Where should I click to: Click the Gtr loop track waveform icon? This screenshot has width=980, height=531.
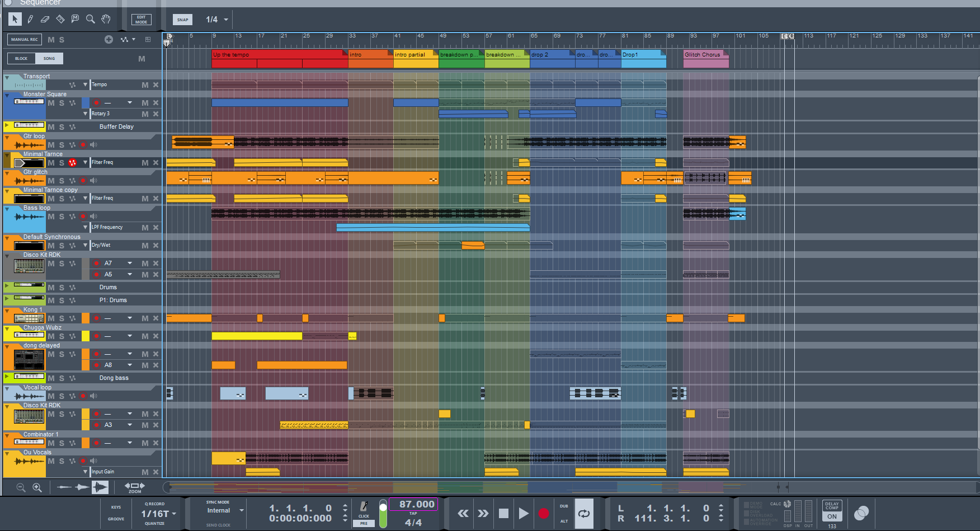click(29, 145)
